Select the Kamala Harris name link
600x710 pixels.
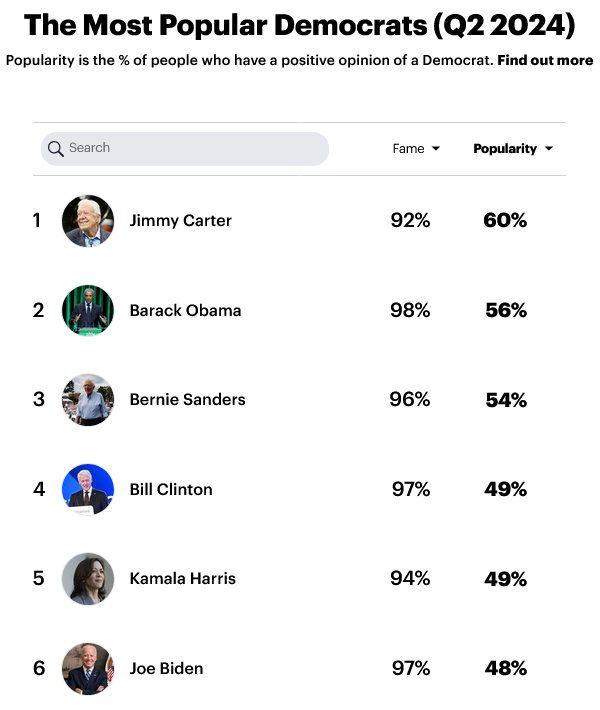click(x=182, y=579)
